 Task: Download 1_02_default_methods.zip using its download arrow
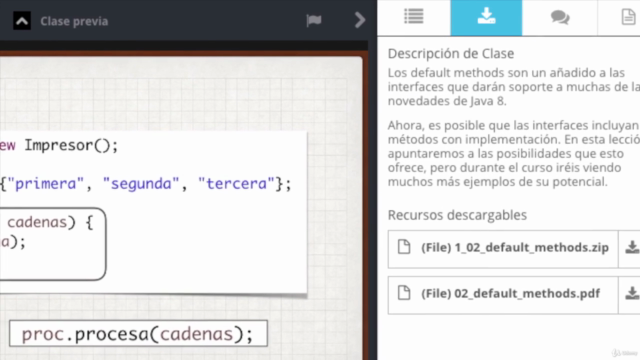point(631,247)
